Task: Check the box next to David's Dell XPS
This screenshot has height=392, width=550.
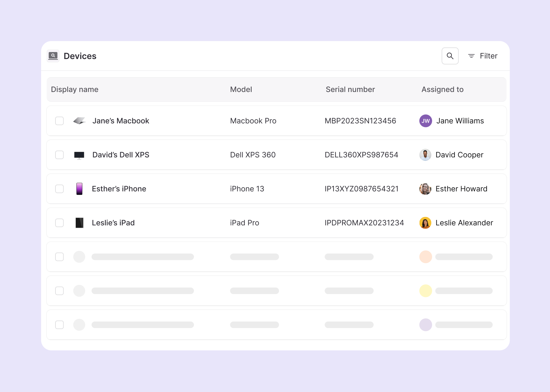Action: point(59,155)
